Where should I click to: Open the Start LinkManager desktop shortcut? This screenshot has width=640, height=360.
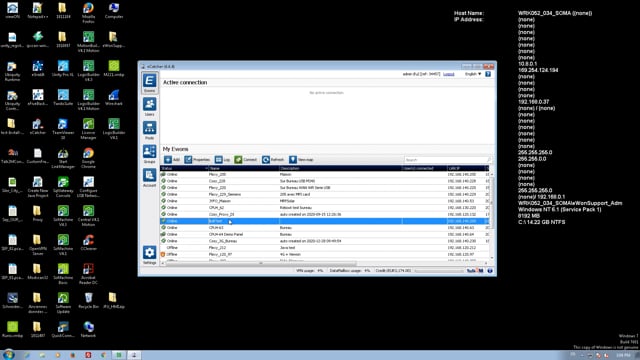(x=63, y=158)
